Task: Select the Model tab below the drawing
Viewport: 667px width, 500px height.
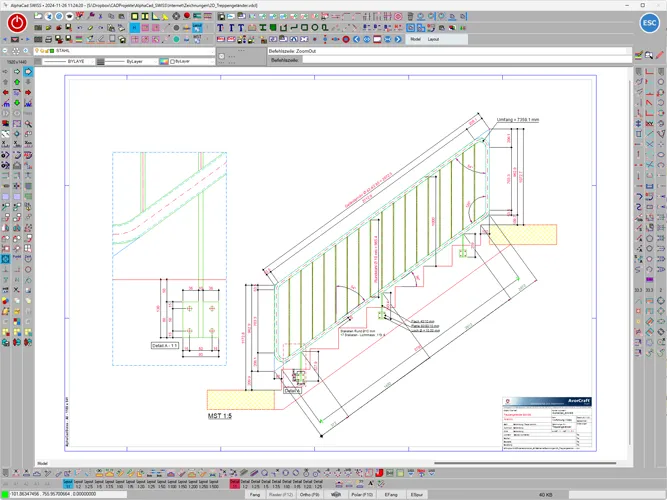Action: (42, 464)
